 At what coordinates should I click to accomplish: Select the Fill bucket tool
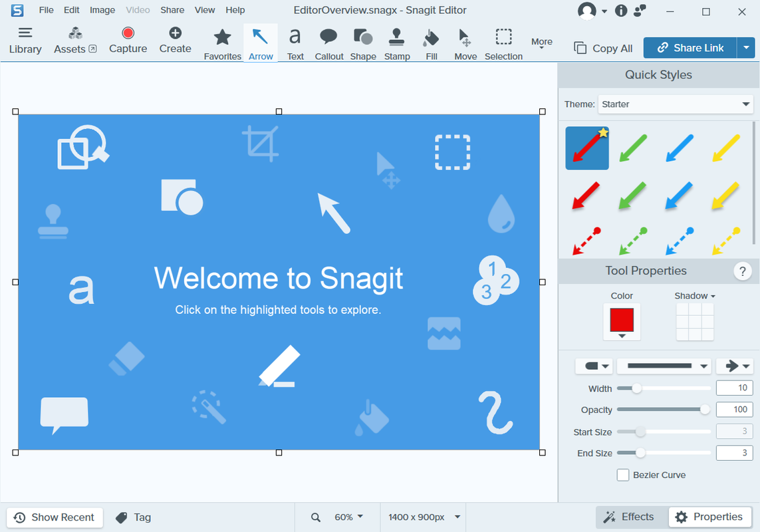(432, 44)
